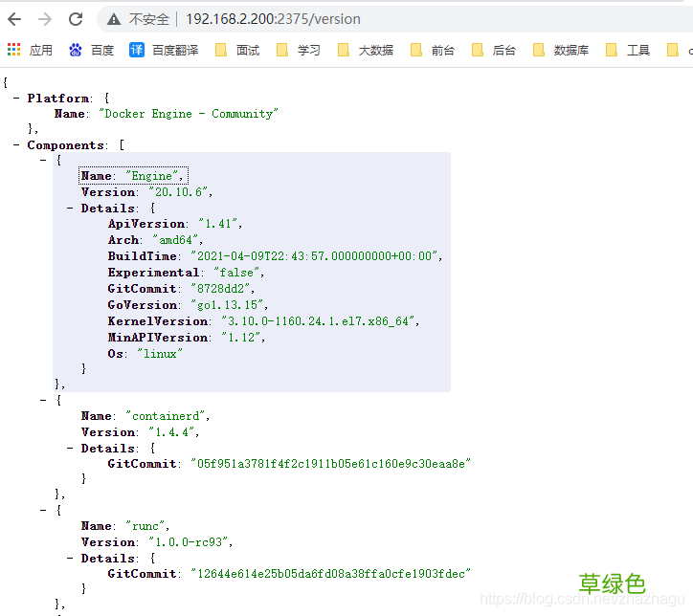Click the Name "containerd" value
This screenshot has height=616, width=693.
[x=166, y=416]
